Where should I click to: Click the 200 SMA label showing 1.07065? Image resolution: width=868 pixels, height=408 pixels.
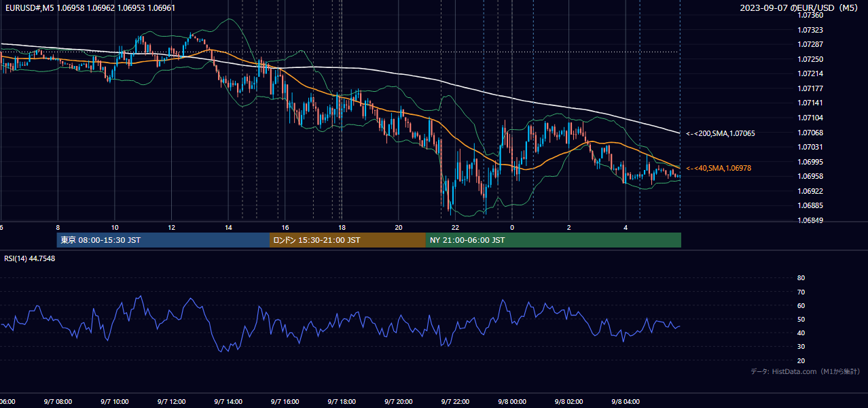(x=720, y=134)
